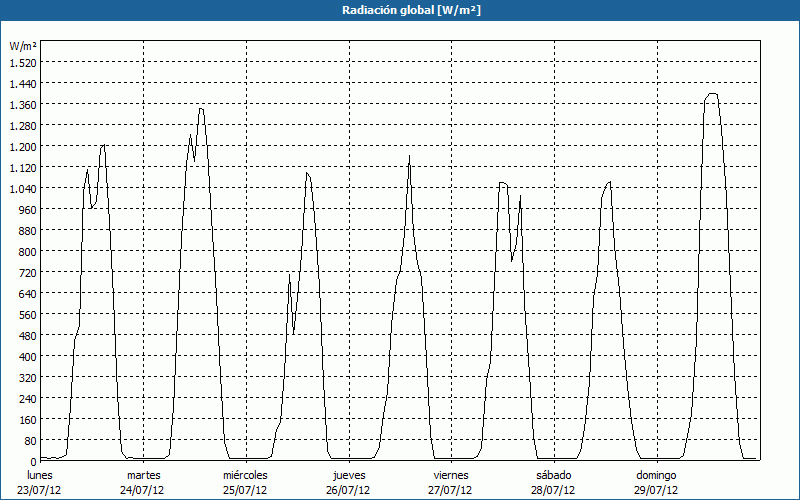Click the "Radiación global [W/m²]" chart title
This screenshot has height=500, width=800.
[x=400, y=10]
